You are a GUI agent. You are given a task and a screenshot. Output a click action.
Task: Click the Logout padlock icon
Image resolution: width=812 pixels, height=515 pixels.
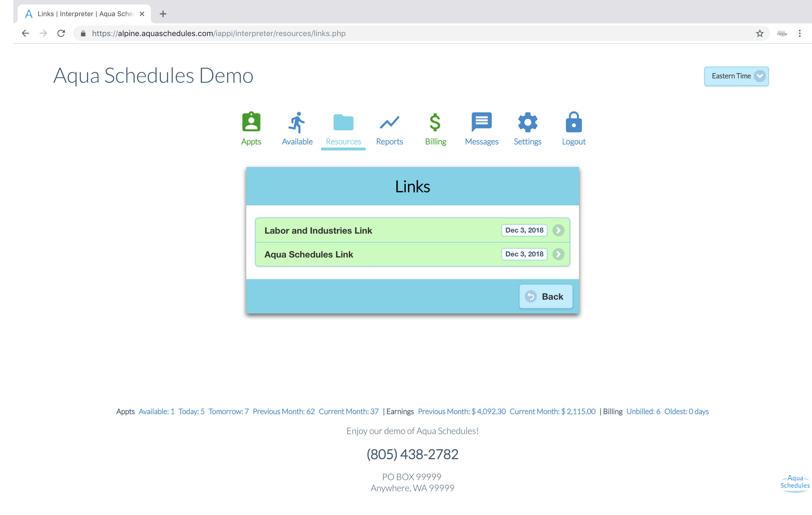(574, 122)
